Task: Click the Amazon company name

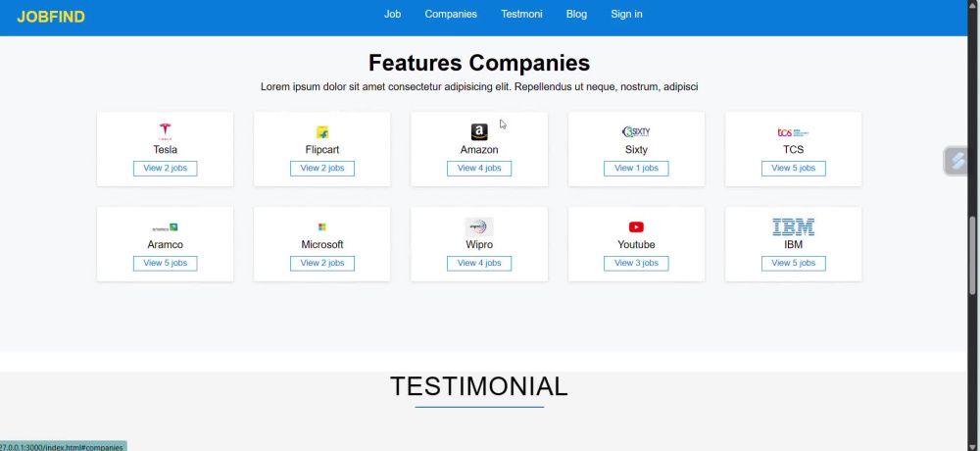Action: click(479, 149)
